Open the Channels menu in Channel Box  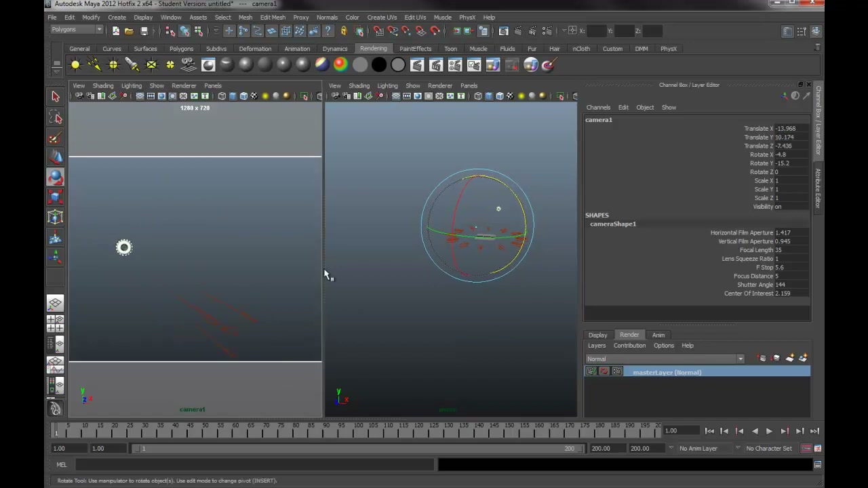(x=598, y=108)
